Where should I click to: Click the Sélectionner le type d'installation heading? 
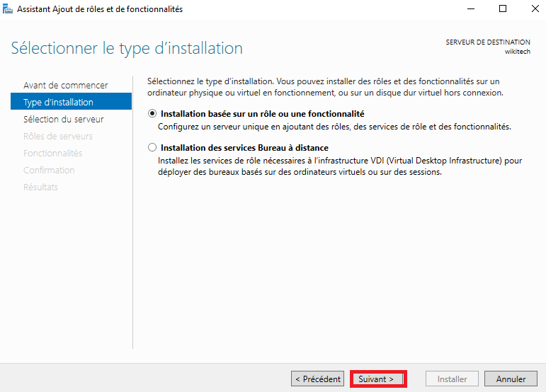point(127,48)
